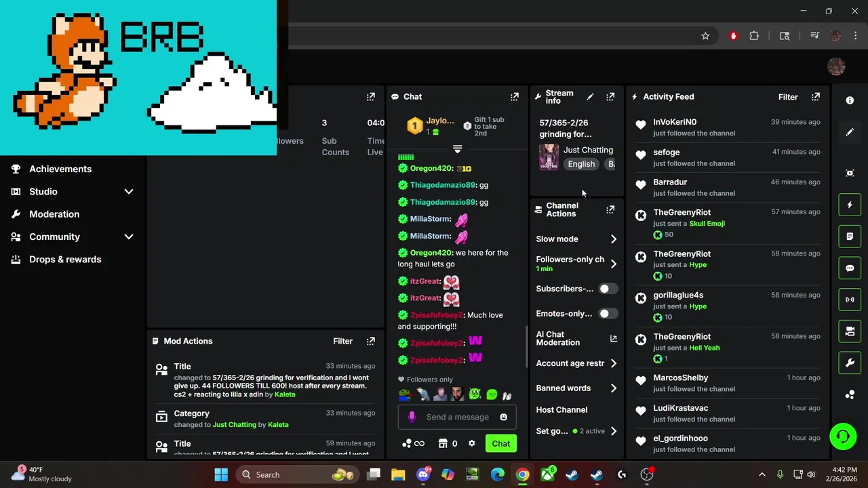
Task: Open Moderation in the sidebar
Action: (54, 214)
